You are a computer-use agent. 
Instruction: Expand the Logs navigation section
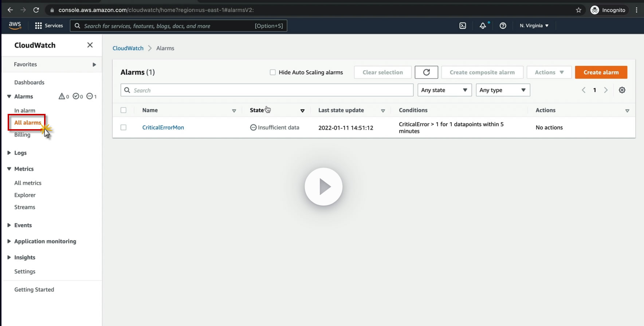click(9, 153)
